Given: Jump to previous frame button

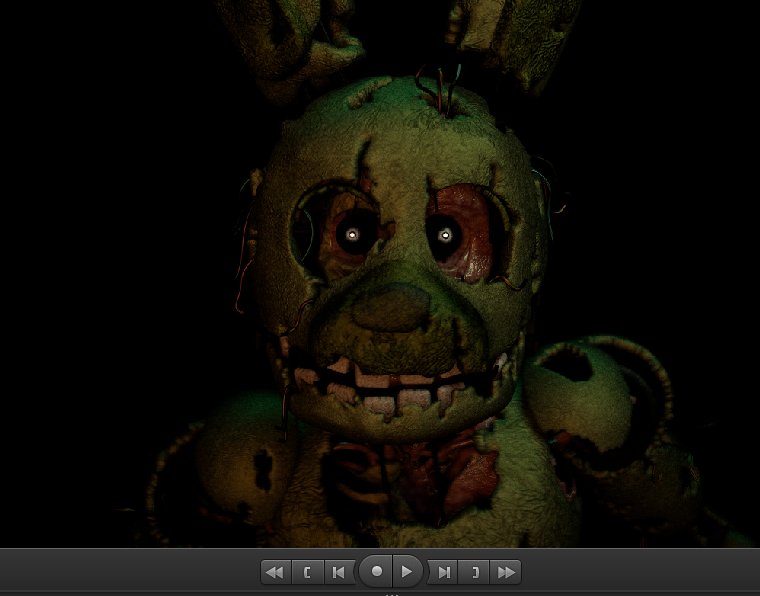Looking at the screenshot, I should [x=339, y=572].
